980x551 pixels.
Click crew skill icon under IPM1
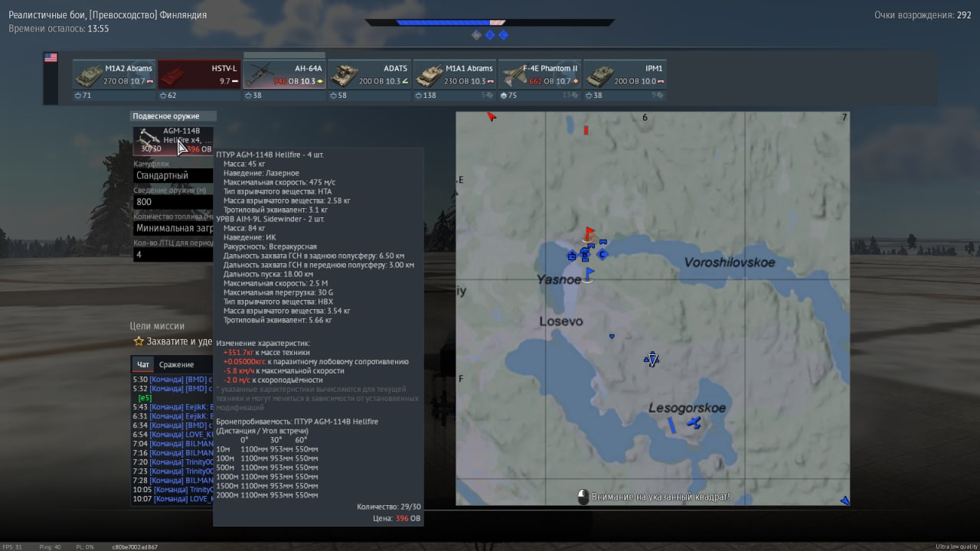click(x=588, y=96)
